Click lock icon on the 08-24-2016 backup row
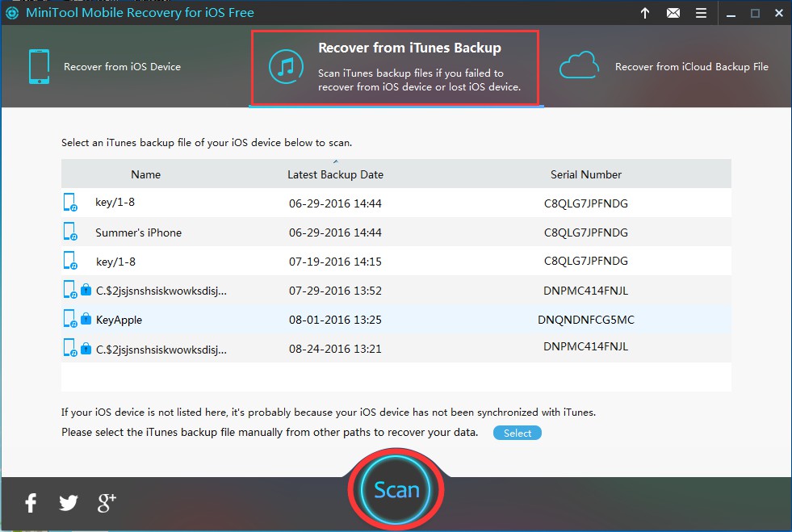This screenshot has height=532, width=792. [86, 348]
